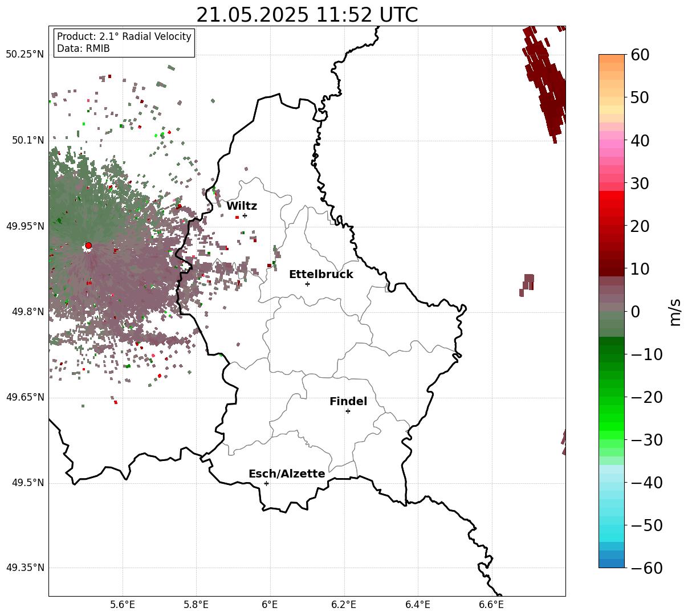Click the pink colorbar band near 40
The image size is (688, 616).
612,144
